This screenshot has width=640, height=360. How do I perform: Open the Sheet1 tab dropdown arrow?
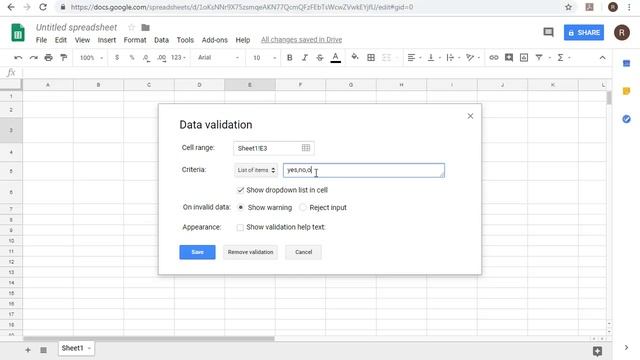point(89,348)
